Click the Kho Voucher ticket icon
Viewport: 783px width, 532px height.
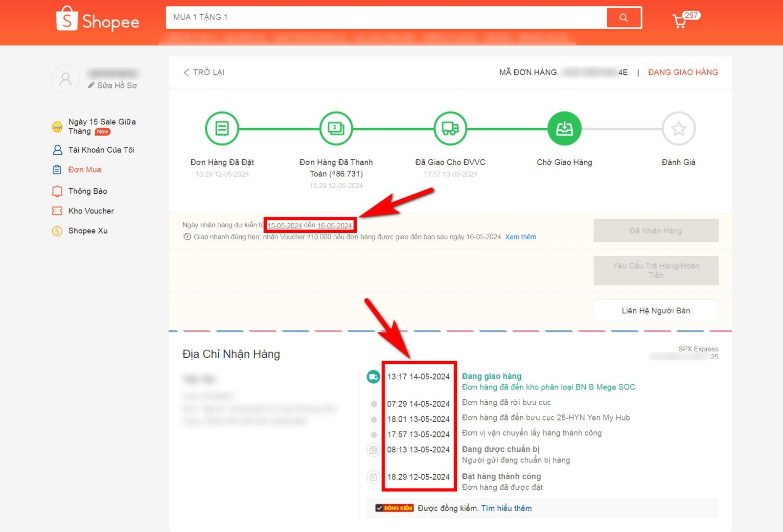57,210
